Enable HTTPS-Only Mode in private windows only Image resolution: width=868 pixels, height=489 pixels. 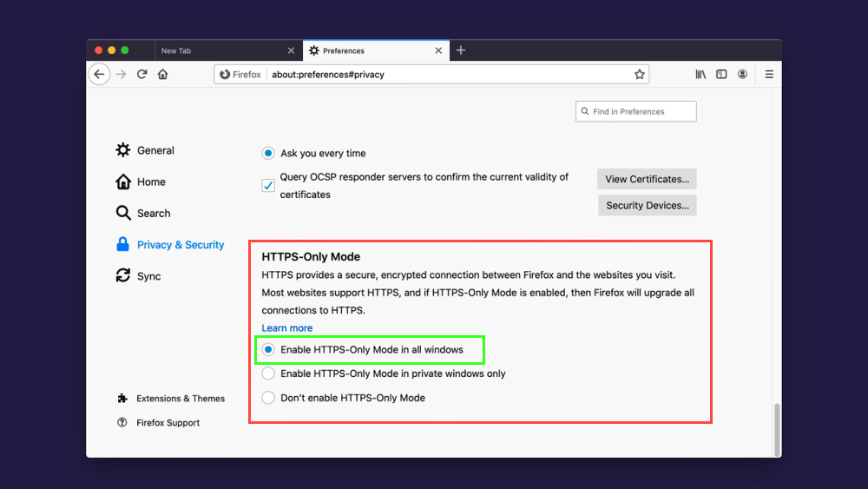coord(268,373)
